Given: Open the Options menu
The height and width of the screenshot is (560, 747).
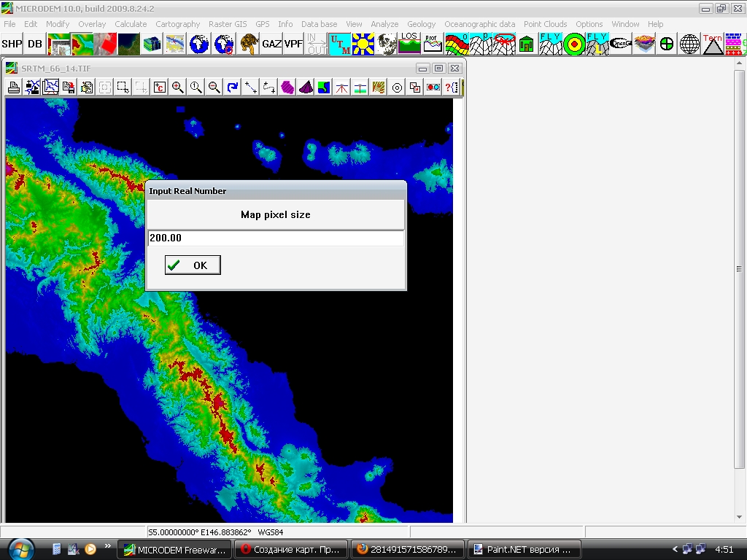Looking at the screenshot, I should [x=589, y=24].
